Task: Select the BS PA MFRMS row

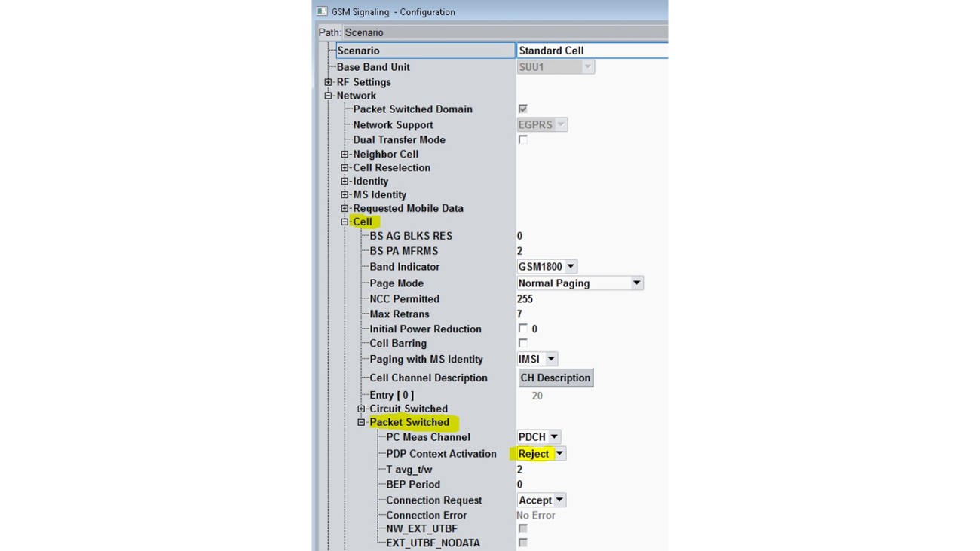Action: 403,251
